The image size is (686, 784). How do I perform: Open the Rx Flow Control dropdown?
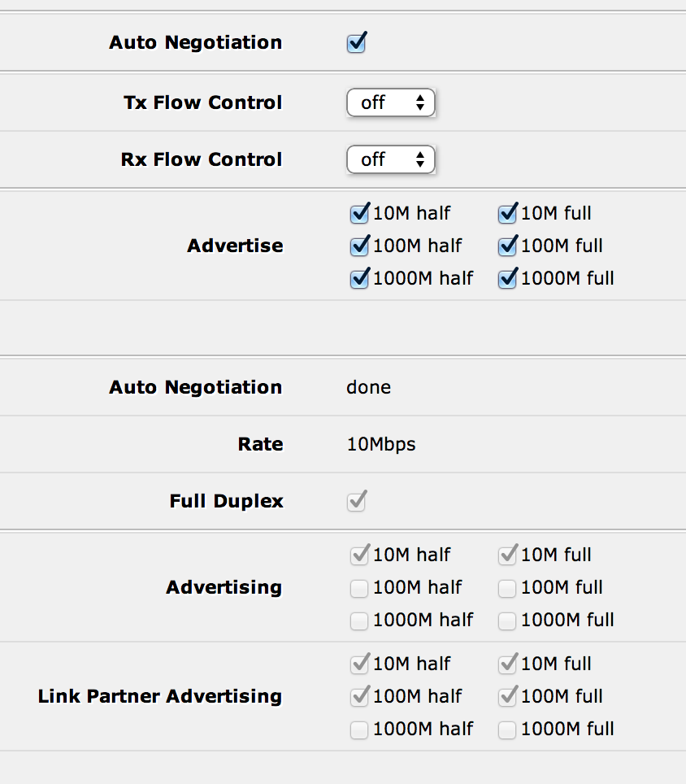[391, 160]
